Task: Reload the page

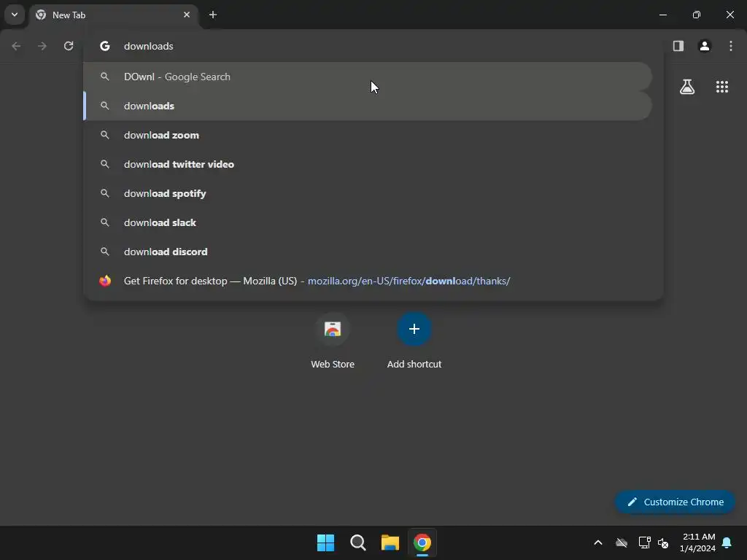Action: [69, 46]
